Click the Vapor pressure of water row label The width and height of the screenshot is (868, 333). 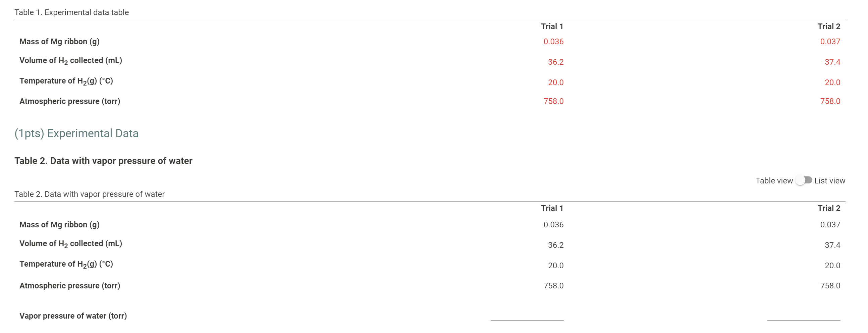pyautogui.click(x=73, y=316)
